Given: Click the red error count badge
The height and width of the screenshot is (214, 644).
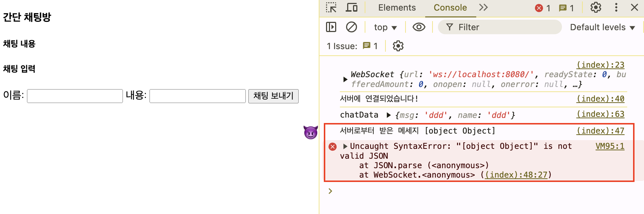Looking at the screenshot, I should pyautogui.click(x=543, y=8).
